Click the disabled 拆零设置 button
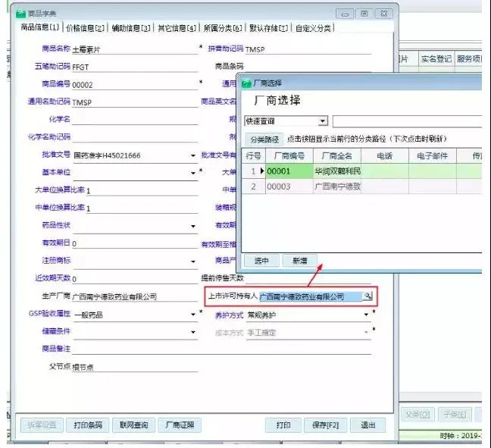Screen dimensions: 491x448 [x=42, y=425]
